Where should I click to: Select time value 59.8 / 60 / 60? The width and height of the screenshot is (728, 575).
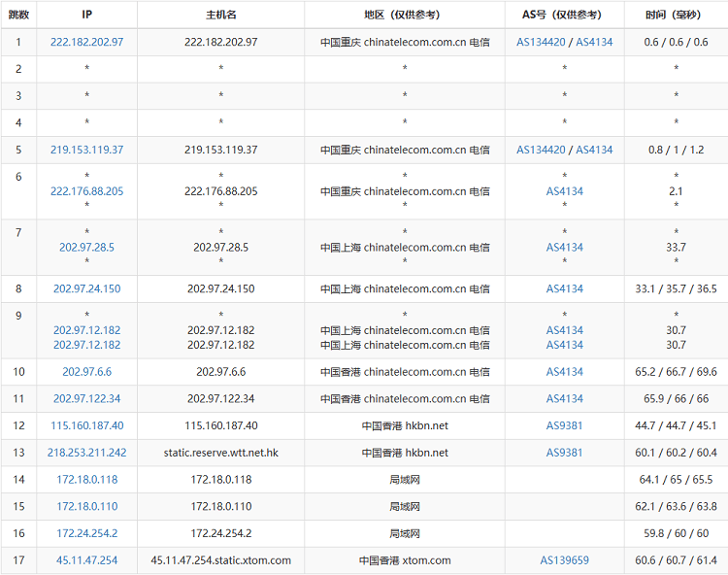pyautogui.click(x=676, y=533)
